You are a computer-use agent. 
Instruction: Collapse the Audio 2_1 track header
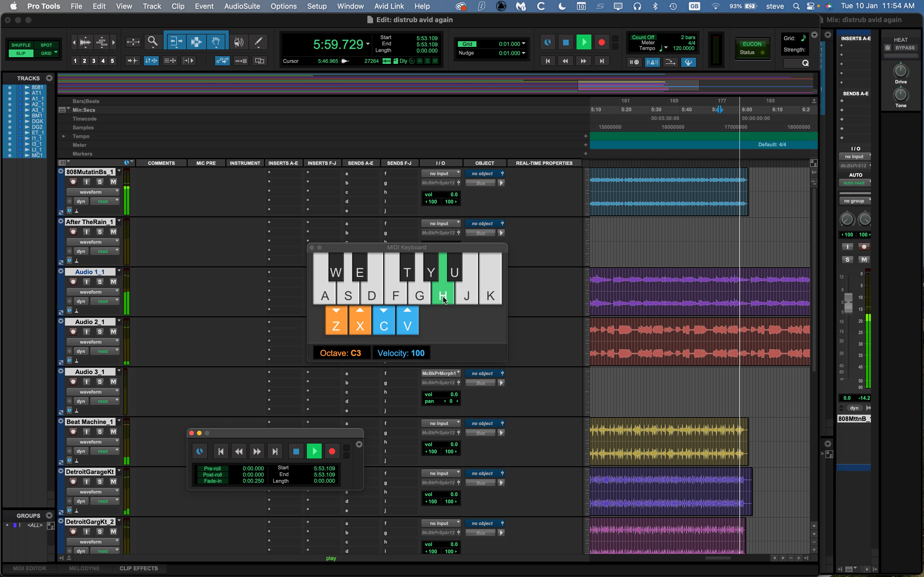coord(61,321)
